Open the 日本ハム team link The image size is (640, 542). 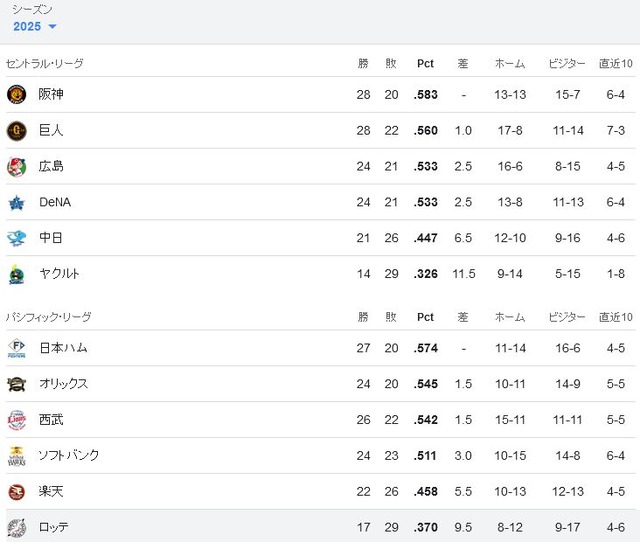63,348
